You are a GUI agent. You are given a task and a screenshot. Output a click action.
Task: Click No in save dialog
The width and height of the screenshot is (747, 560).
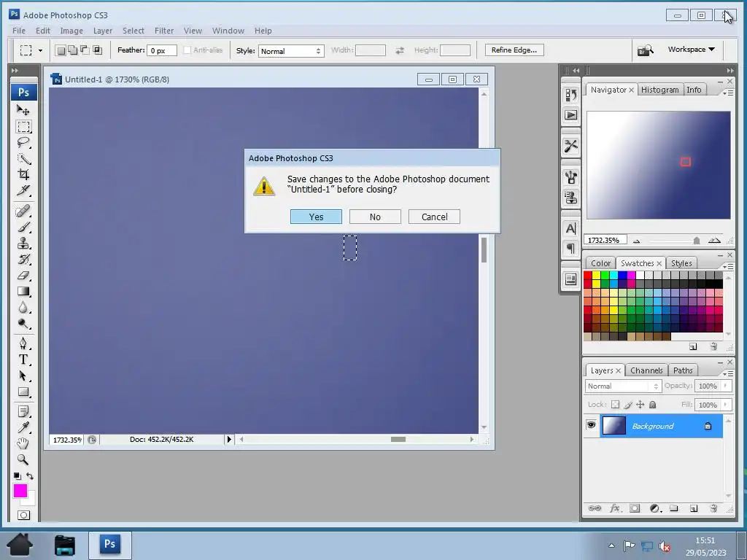click(375, 217)
